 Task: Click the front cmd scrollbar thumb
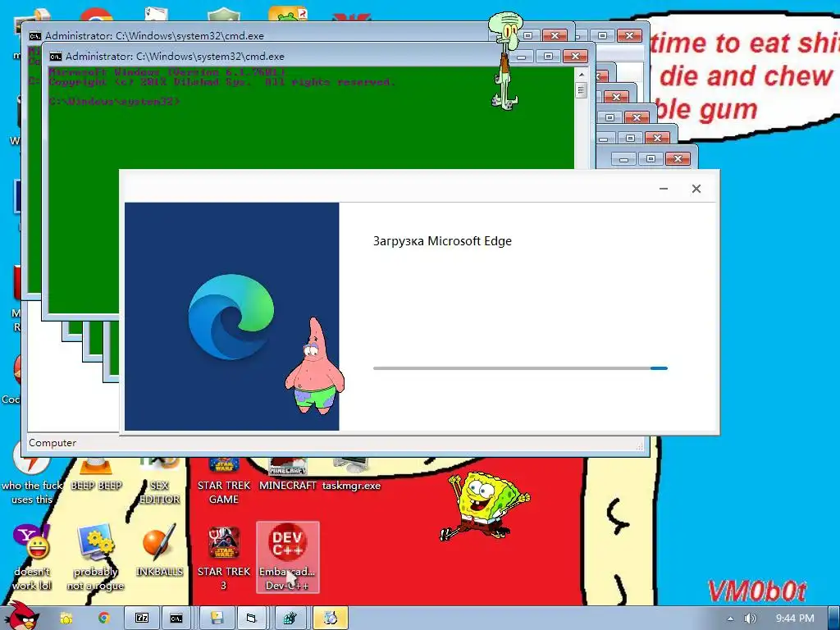(582, 90)
